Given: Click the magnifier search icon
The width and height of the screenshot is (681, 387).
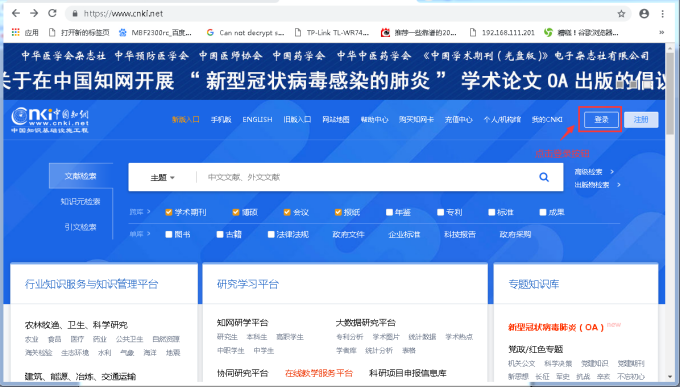Looking at the screenshot, I should coord(544,177).
